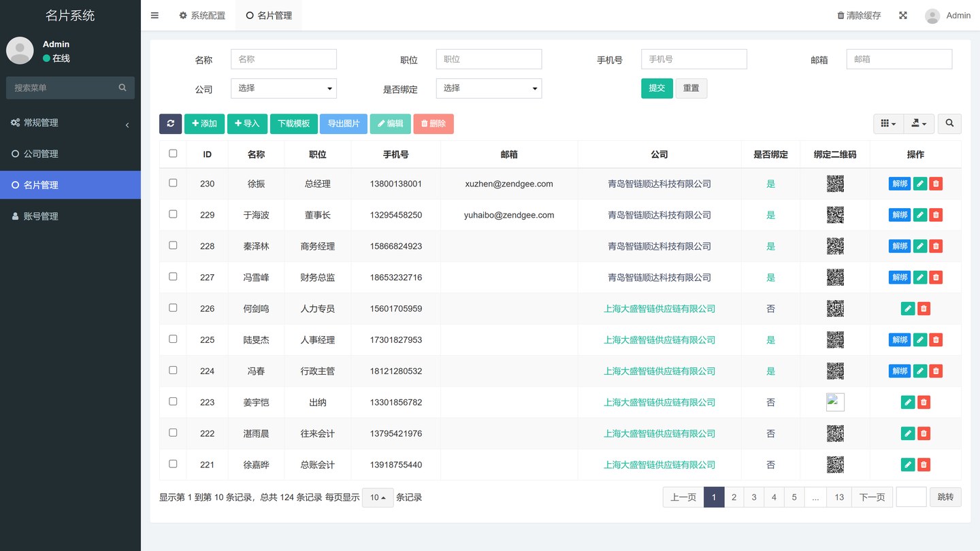Screen dimensions: 980x551
Task: Click trash icon for 姜宇恺 row
Action: pos(924,403)
